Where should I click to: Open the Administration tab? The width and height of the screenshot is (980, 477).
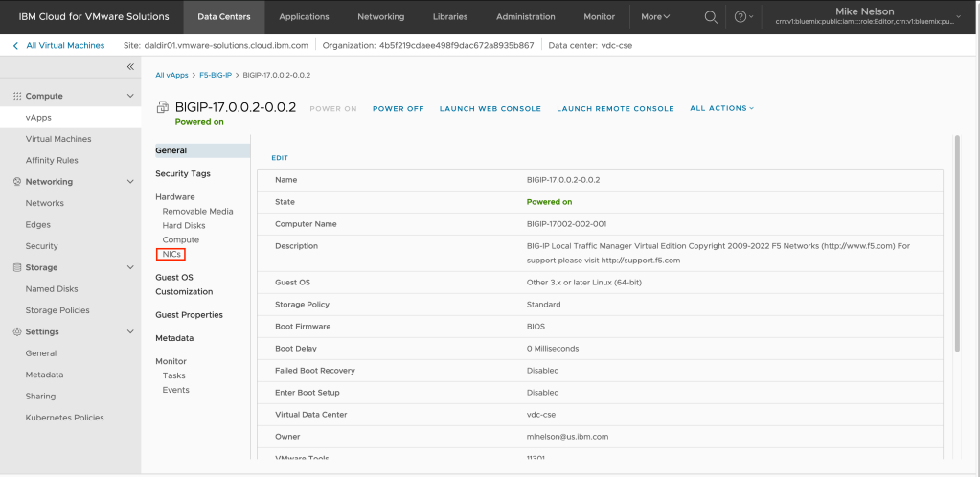[526, 17]
